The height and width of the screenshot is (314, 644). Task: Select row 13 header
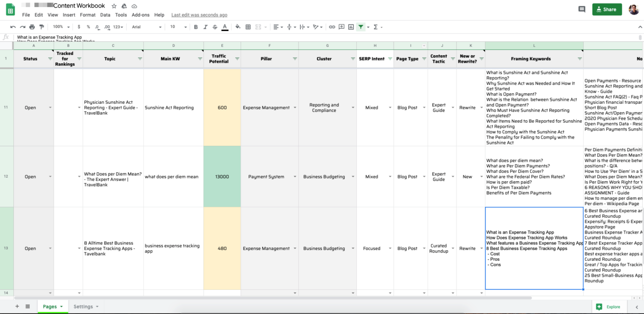coord(6,248)
